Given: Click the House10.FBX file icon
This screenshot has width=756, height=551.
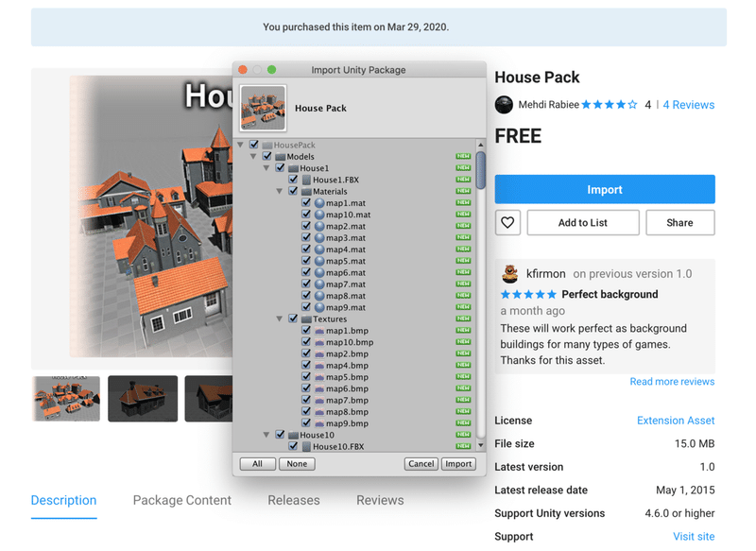Looking at the screenshot, I should 306,446.
